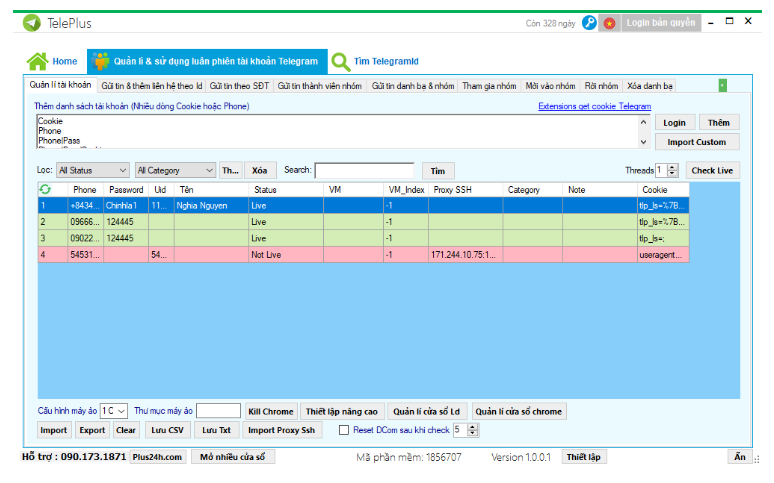The height and width of the screenshot is (483, 774).
Task: Click inside the account list textarea
Action: [338, 131]
